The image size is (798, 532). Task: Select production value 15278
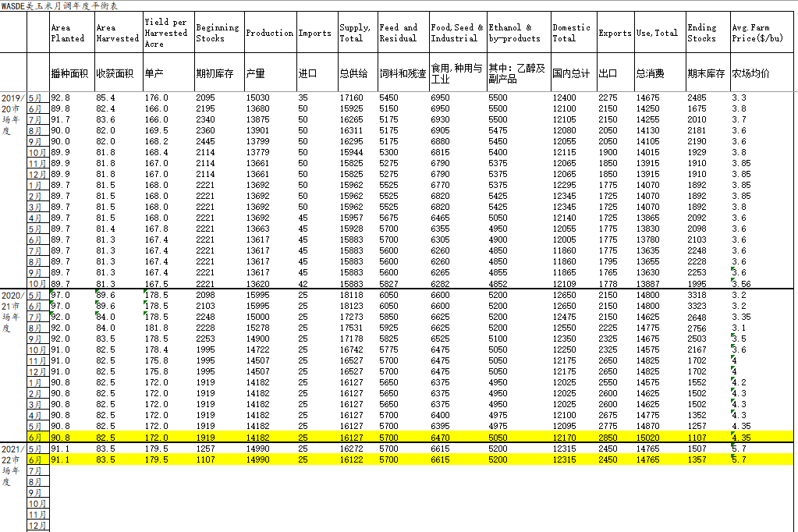pos(257,328)
